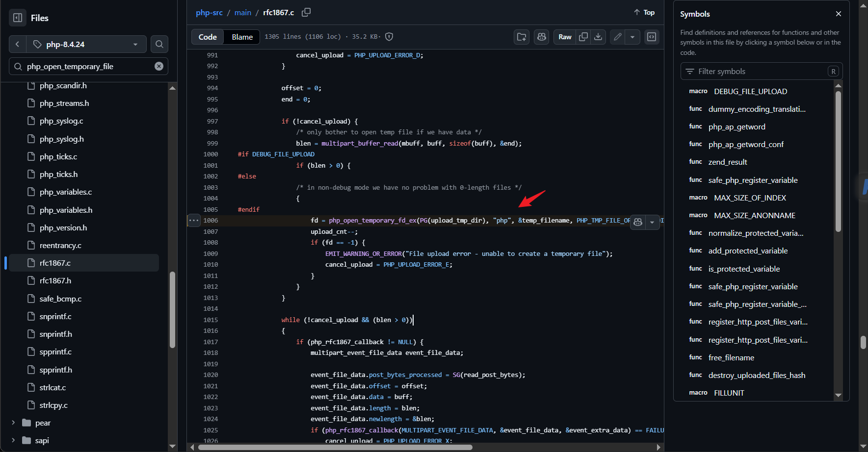Expand the sapi folder

13,440
